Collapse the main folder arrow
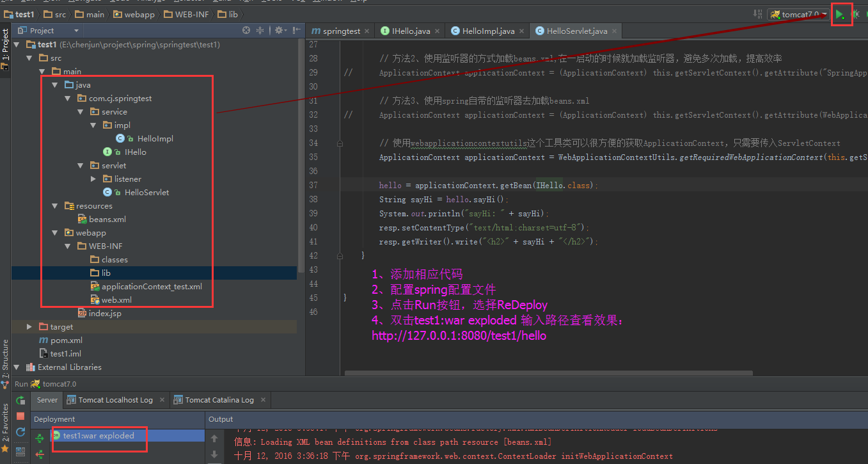 point(42,72)
